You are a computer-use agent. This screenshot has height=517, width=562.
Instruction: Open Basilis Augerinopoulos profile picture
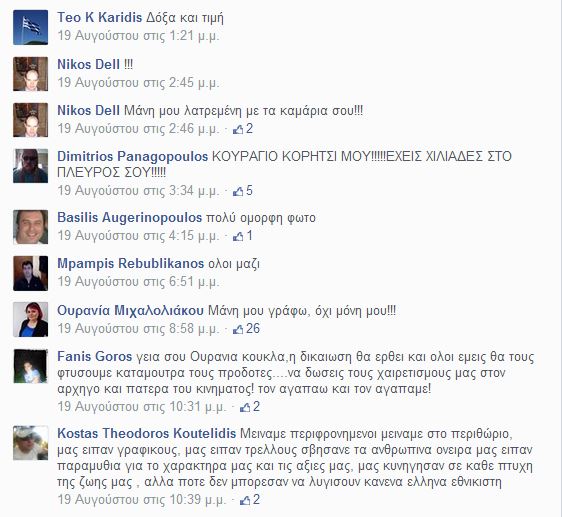pyautogui.click(x=30, y=227)
